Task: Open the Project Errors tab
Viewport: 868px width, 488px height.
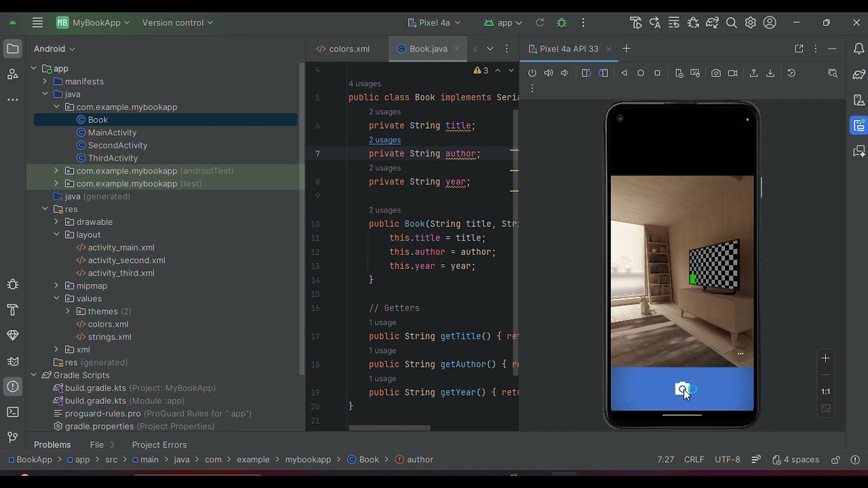Action: 159,445
